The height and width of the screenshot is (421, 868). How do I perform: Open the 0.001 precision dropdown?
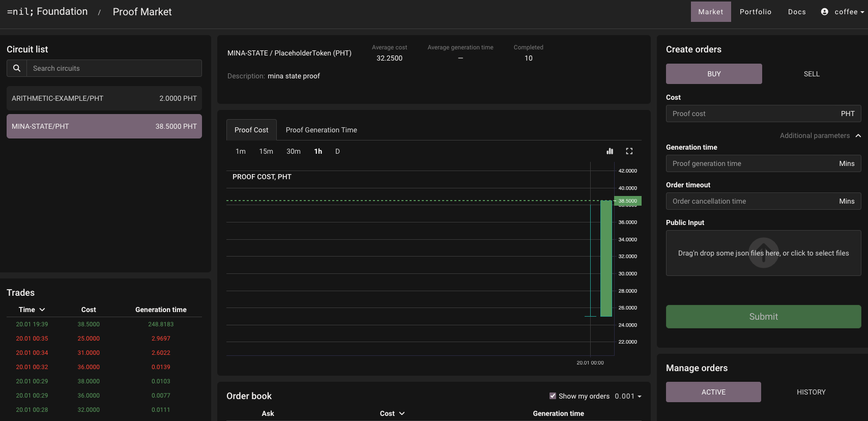pos(628,396)
